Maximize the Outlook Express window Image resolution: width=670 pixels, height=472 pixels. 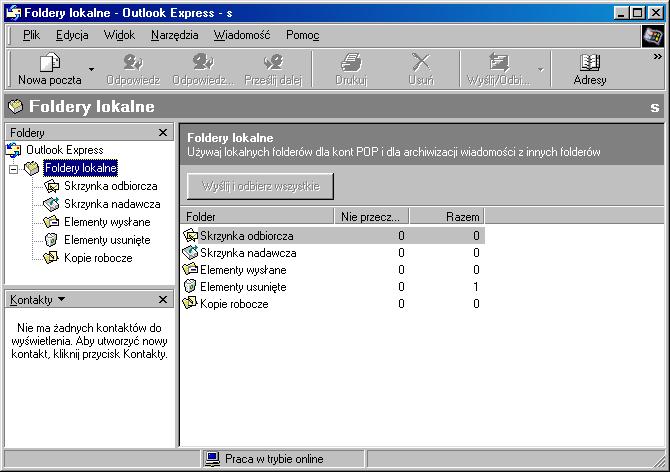638,13
